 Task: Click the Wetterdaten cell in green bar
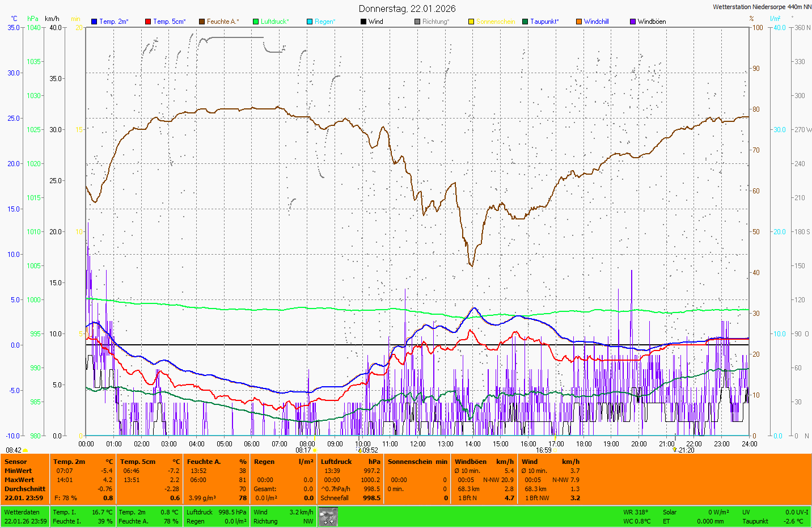(22, 512)
